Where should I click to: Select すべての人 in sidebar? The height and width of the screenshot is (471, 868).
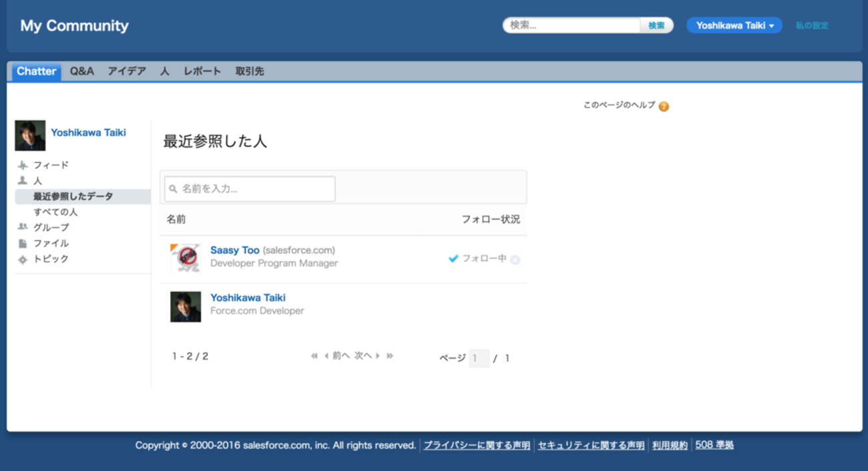point(55,212)
